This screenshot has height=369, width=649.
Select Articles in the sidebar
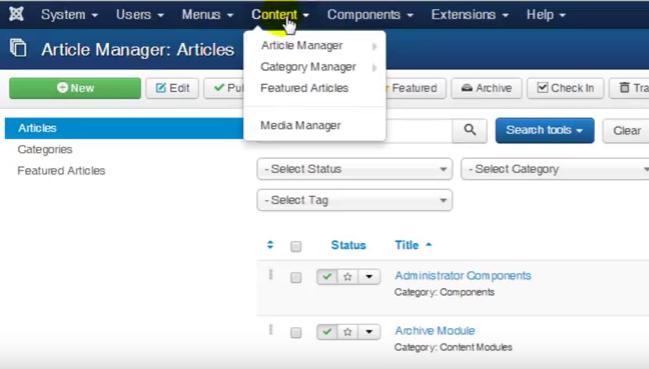(124, 128)
